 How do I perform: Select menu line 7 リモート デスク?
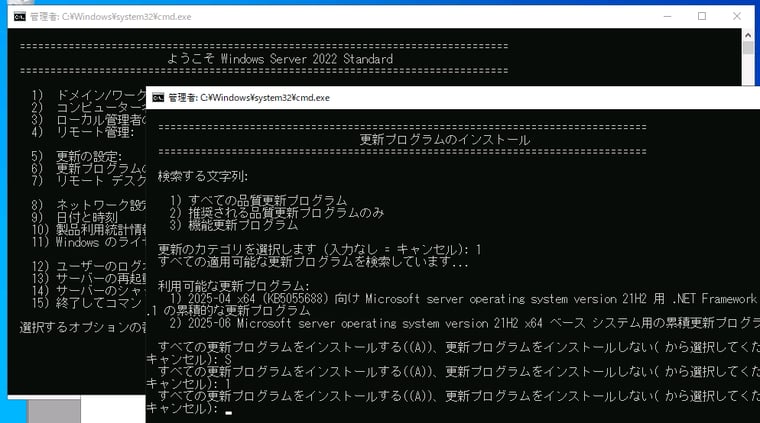pyautogui.click(x=89, y=181)
